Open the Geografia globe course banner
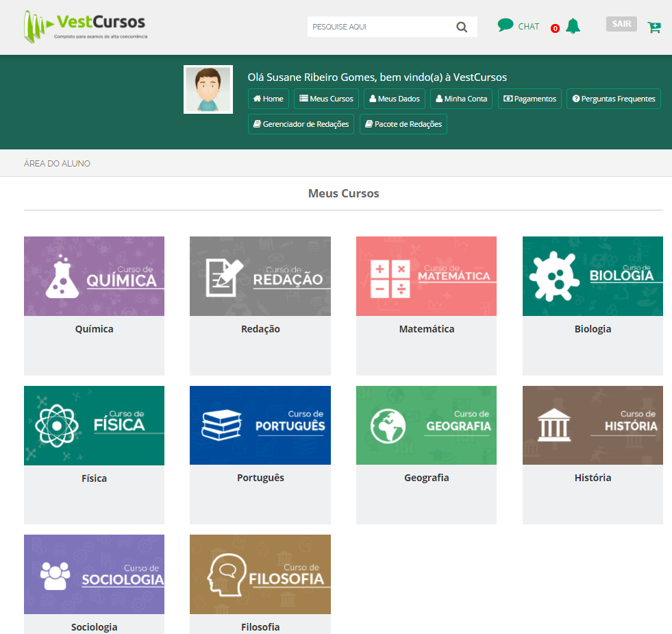 426,426
